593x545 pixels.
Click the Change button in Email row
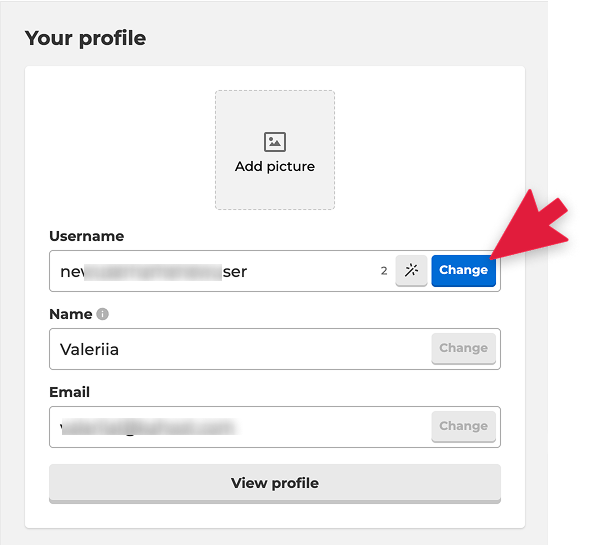[463, 426]
